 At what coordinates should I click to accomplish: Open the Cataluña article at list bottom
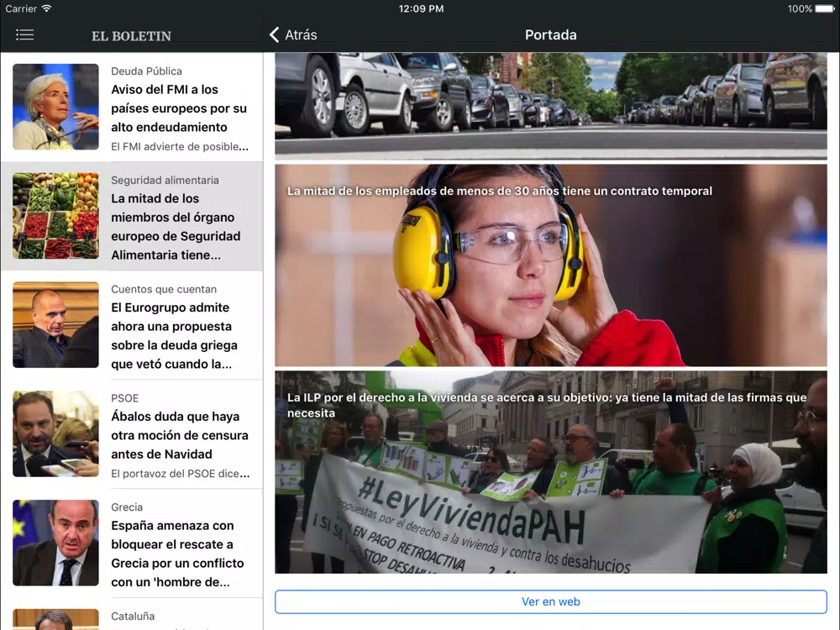[x=132, y=615]
